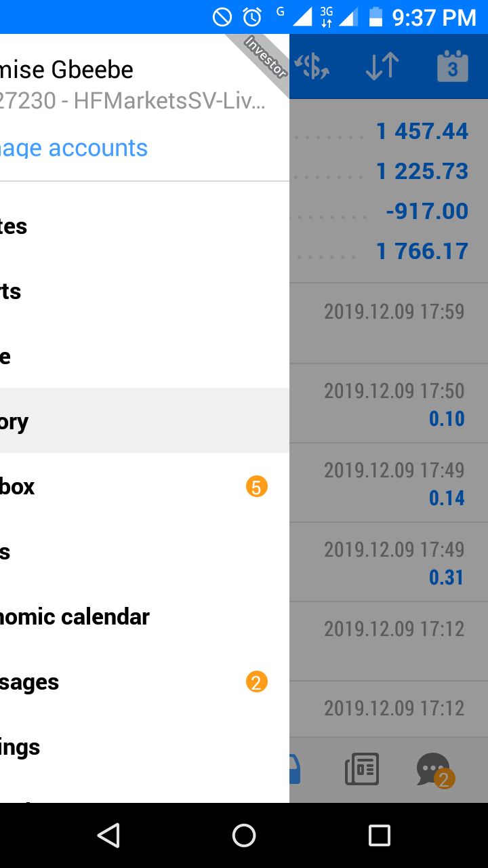Open the calendar date range icon
This screenshot has height=868, width=488.
tap(452, 66)
